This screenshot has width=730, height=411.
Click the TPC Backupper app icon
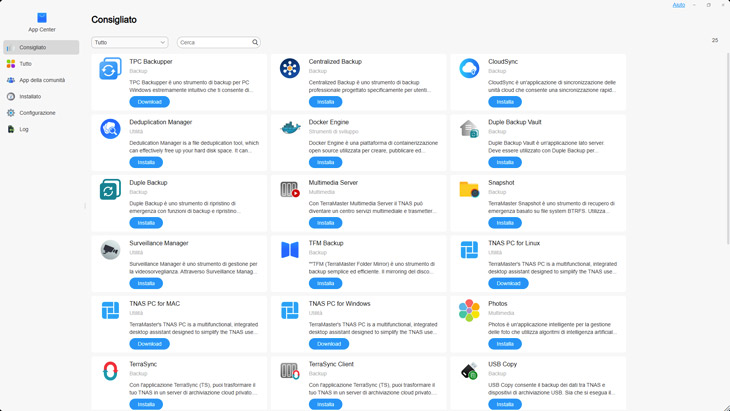tap(110, 68)
